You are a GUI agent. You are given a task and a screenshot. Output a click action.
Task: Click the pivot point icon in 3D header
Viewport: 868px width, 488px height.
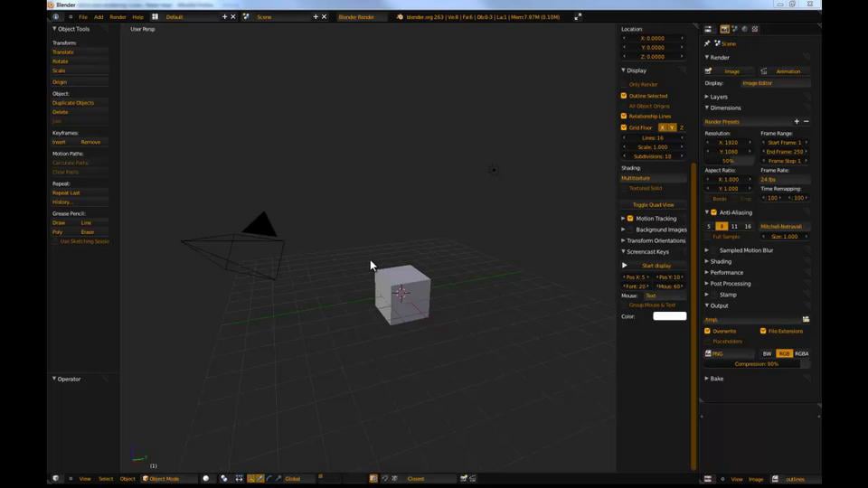(223, 479)
